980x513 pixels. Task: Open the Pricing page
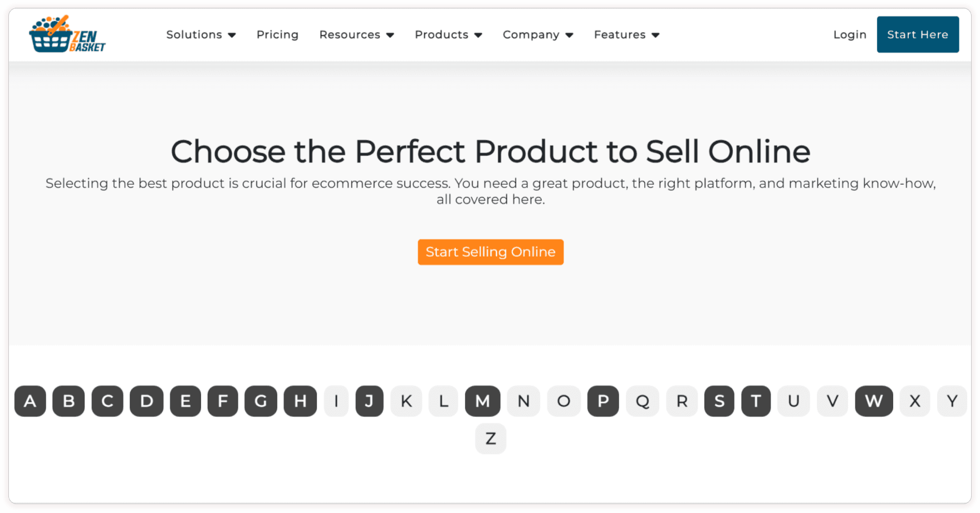point(277,34)
